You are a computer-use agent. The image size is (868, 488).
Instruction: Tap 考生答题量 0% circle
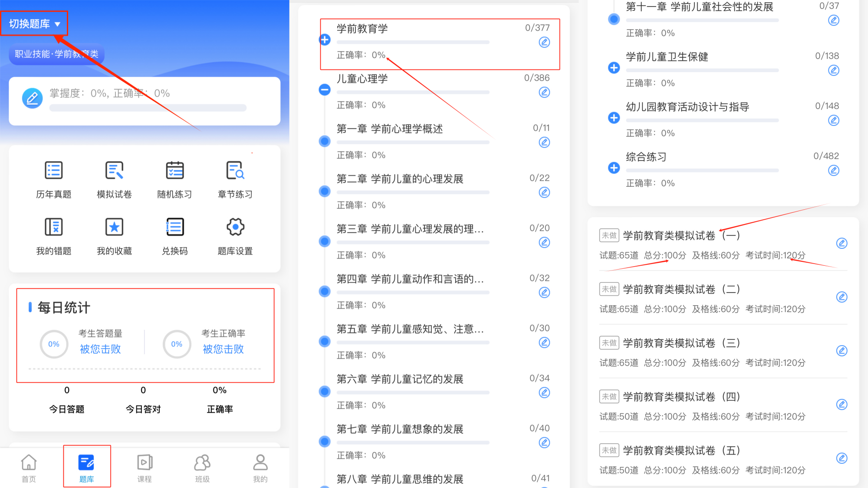tap(54, 344)
